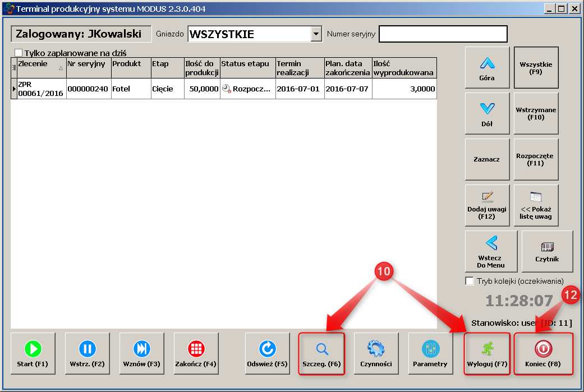Click the Cięcie stage cell

[x=168, y=89]
